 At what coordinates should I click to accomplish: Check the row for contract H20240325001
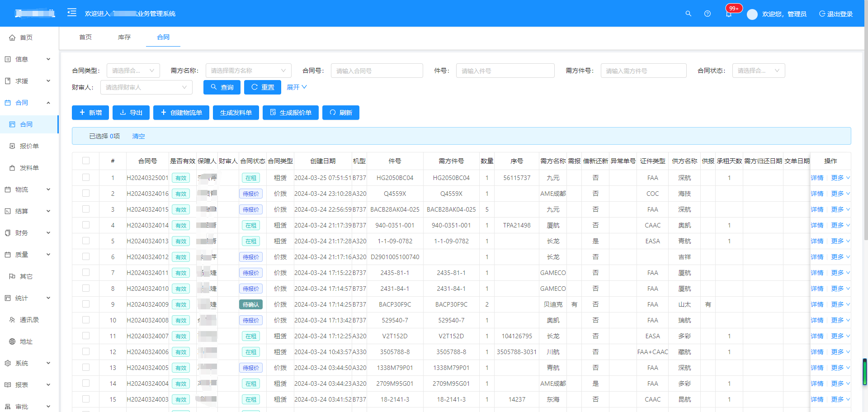click(x=86, y=177)
